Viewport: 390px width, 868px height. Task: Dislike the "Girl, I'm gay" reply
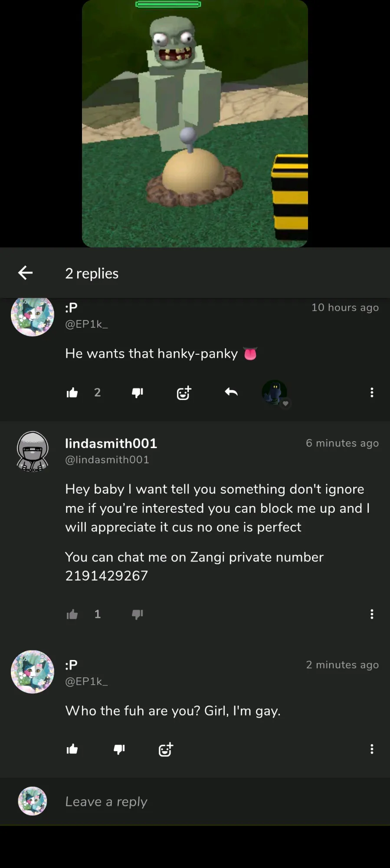coord(119,749)
